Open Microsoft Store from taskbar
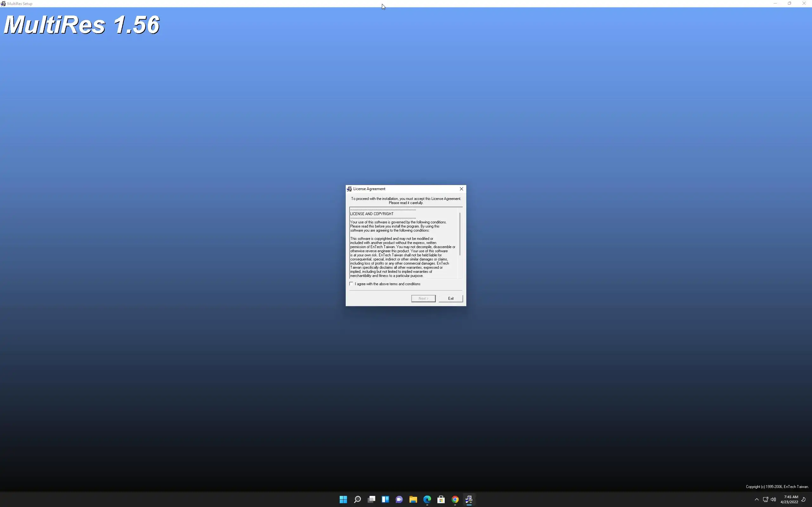 441,499
